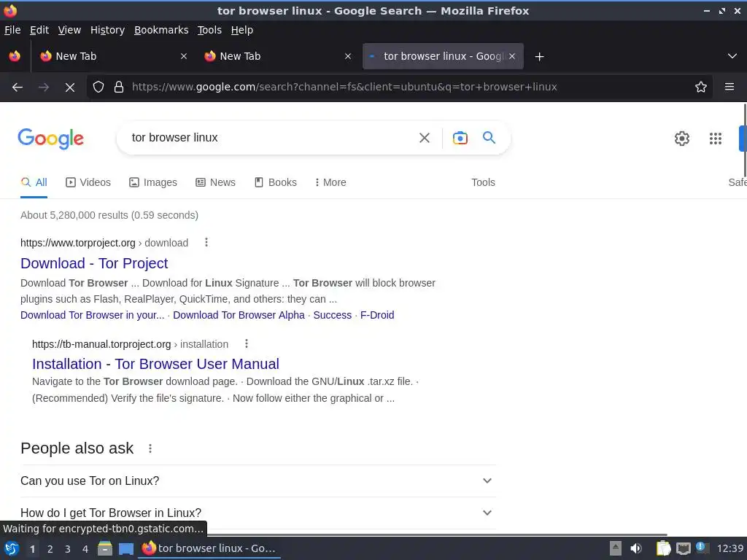This screenshot has height=560, width=747.
Task: Open the network tray icon
Action: (x=683, y=548)
